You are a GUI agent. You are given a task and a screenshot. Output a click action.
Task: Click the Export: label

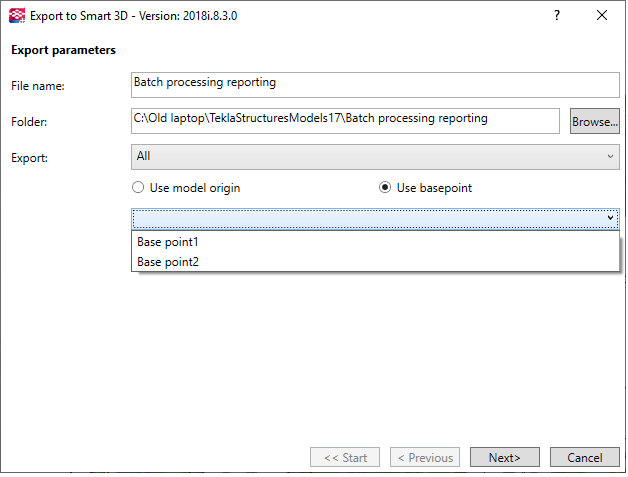[29, 158]
